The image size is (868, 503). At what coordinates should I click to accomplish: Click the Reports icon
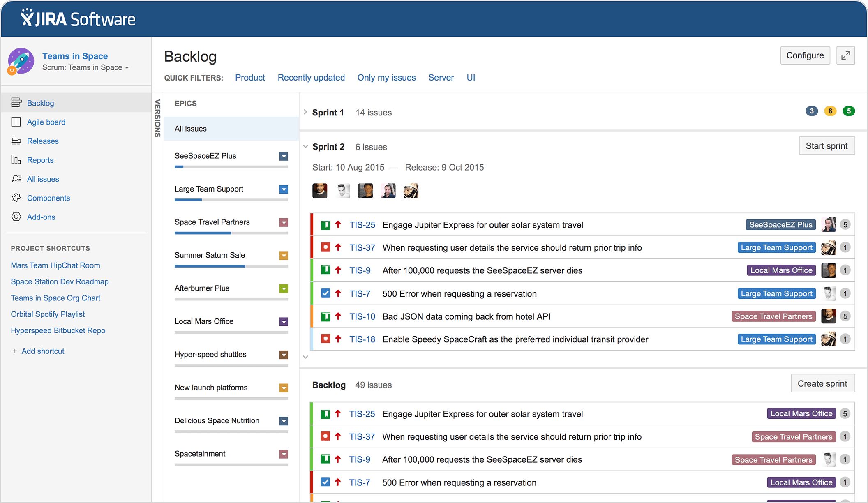pos(16,159)
